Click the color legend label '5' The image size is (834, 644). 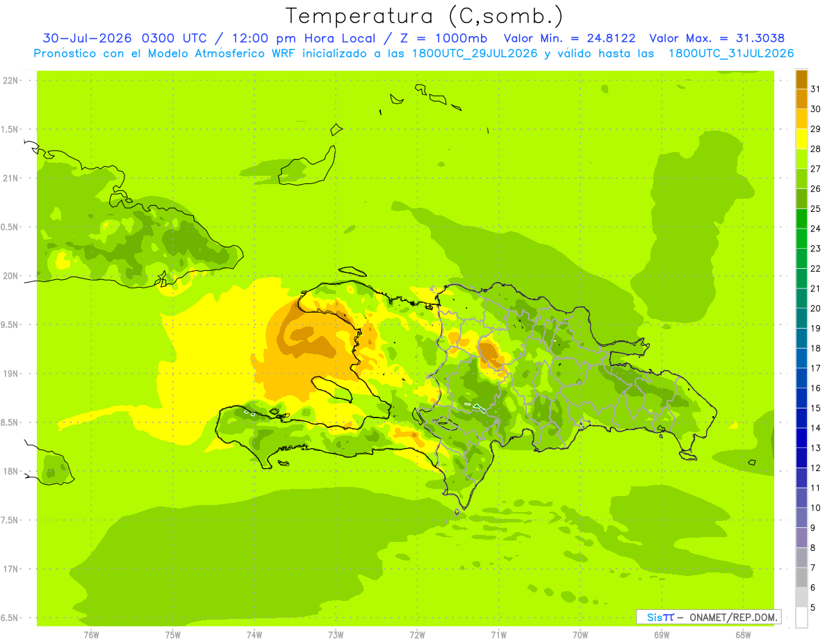click(813, 607)
